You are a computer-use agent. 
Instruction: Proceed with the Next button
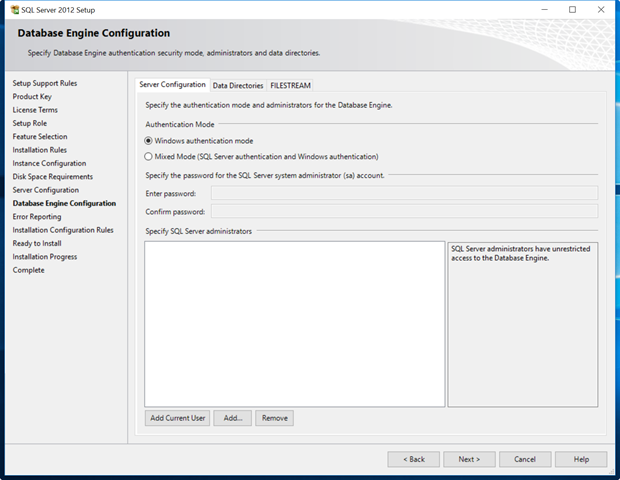click(469, 459)
